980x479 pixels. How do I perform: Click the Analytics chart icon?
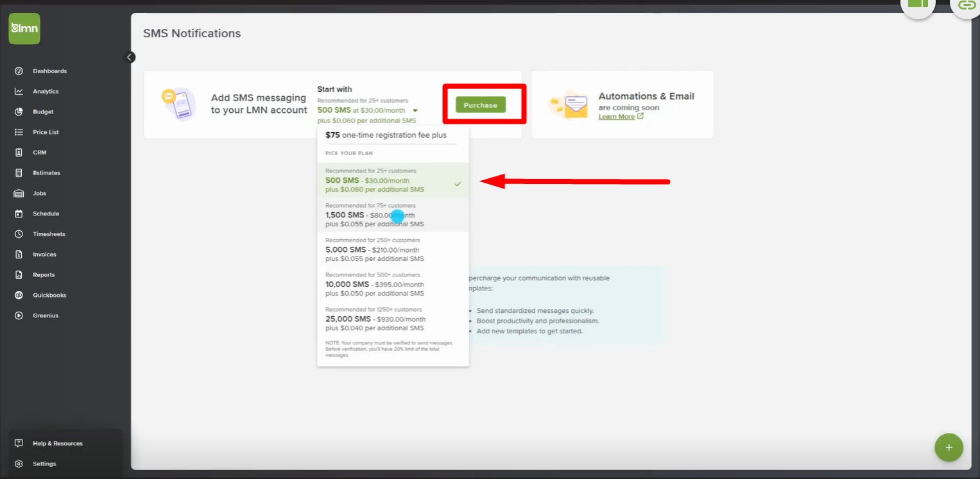(19, 91)
